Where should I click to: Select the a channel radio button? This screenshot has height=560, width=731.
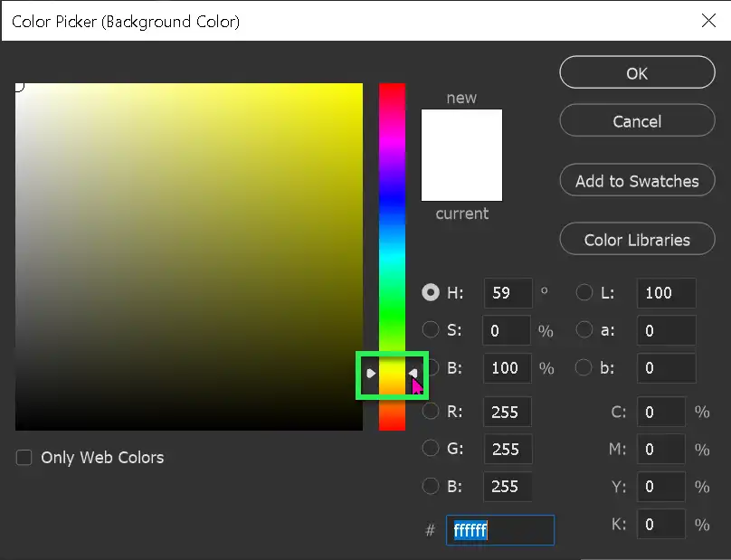point(584,330)
